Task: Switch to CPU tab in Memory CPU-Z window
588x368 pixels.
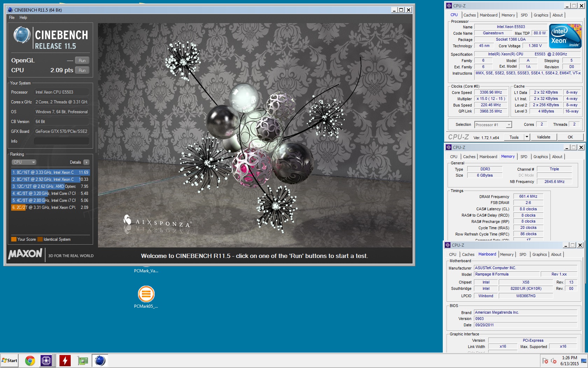Action: click(x=454, y=157)
